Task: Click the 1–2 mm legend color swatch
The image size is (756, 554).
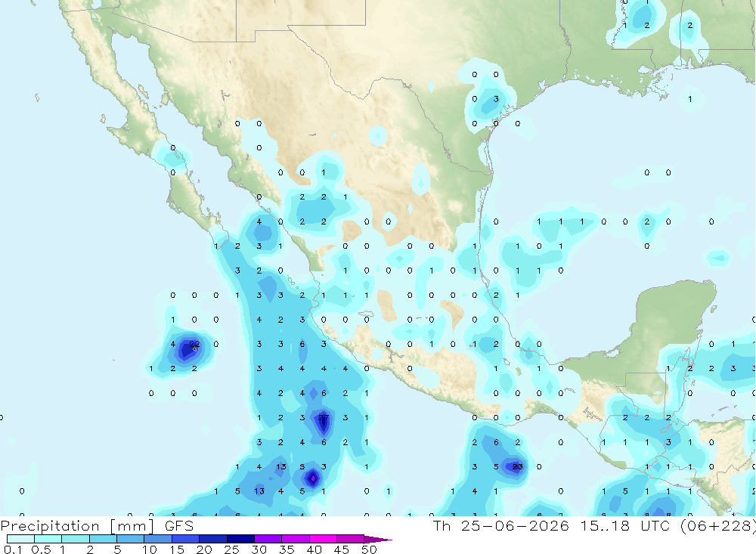Action: coord(76,539)
